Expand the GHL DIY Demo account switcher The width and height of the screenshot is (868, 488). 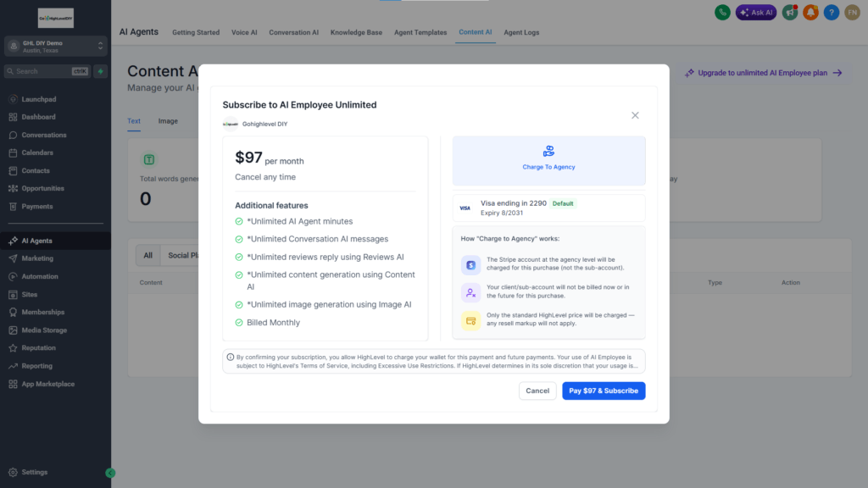tap(55, 47)
